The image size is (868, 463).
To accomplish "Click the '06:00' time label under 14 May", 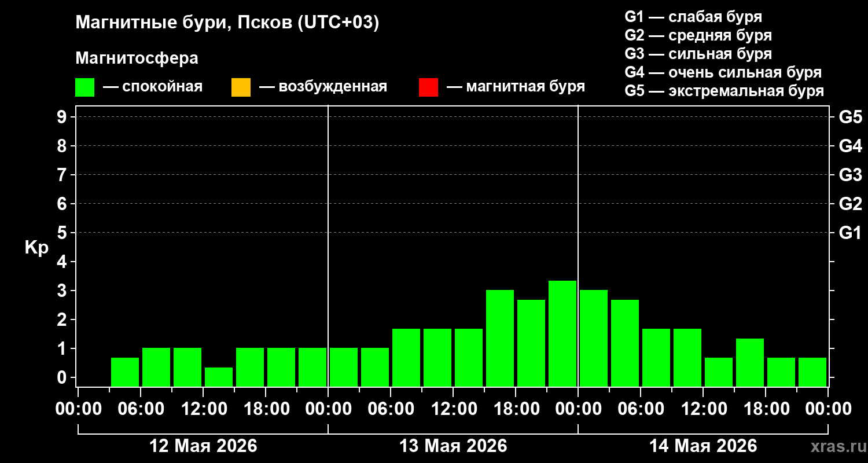I will 641,409.
